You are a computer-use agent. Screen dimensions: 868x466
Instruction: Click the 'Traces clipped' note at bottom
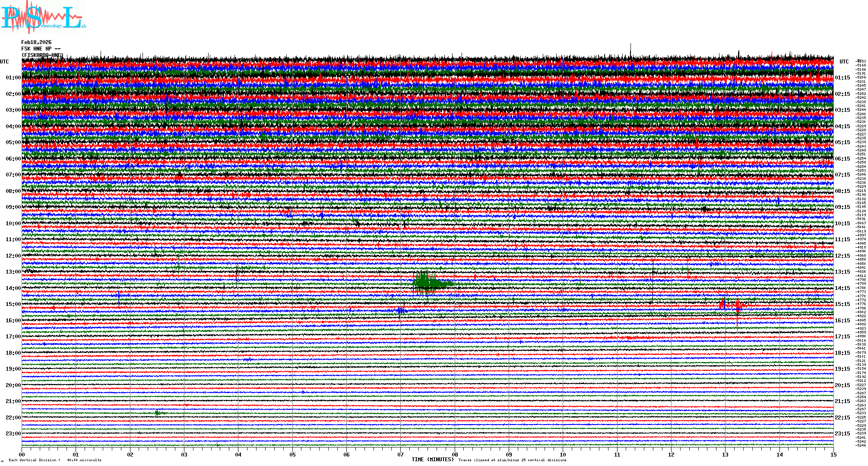(512, 460)
